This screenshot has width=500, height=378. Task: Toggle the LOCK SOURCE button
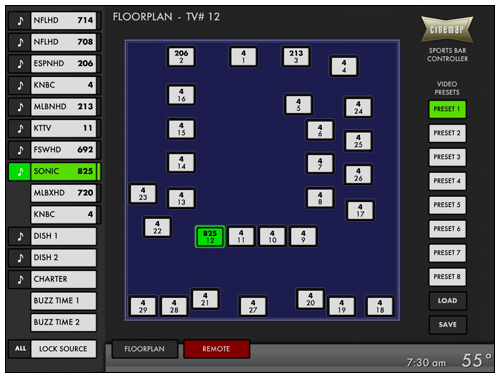point(63,349)
